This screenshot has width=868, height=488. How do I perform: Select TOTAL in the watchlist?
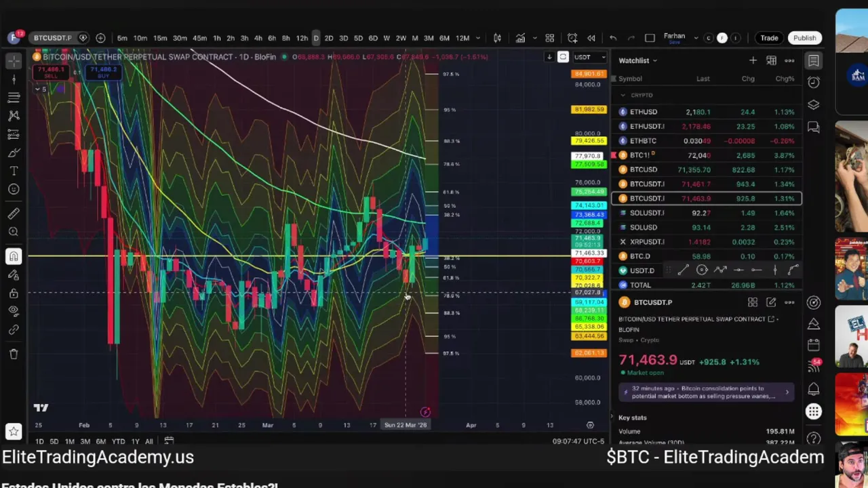(707, 285)
